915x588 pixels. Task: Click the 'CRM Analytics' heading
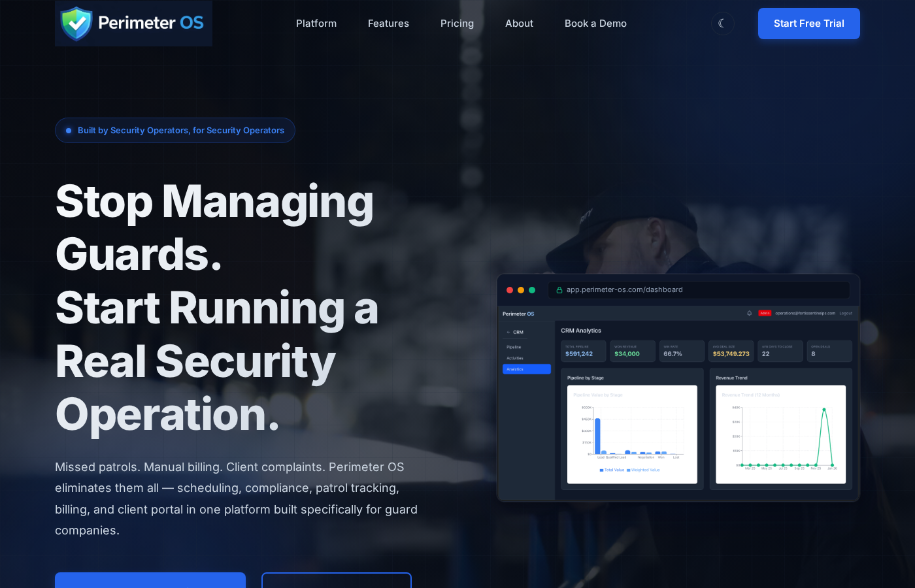tap(581, 331)
